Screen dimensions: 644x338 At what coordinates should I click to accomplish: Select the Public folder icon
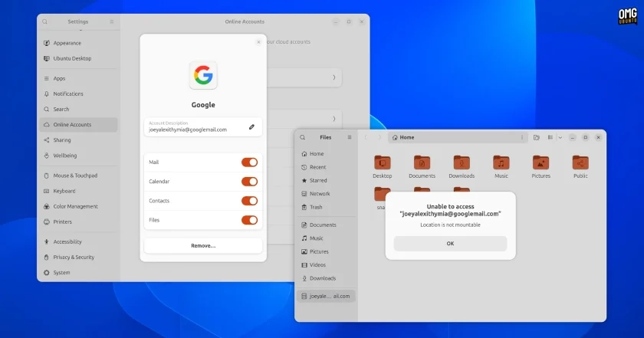point(580,162)
